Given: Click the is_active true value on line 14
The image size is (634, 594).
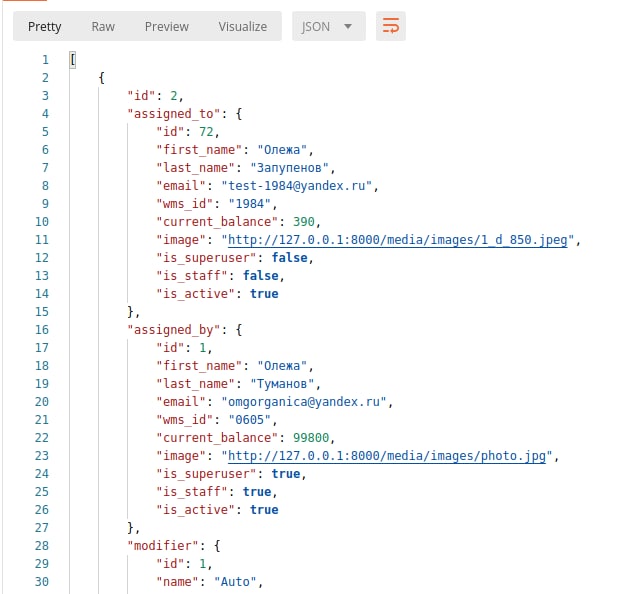Looking at the screenshot, I should (264, 294).
